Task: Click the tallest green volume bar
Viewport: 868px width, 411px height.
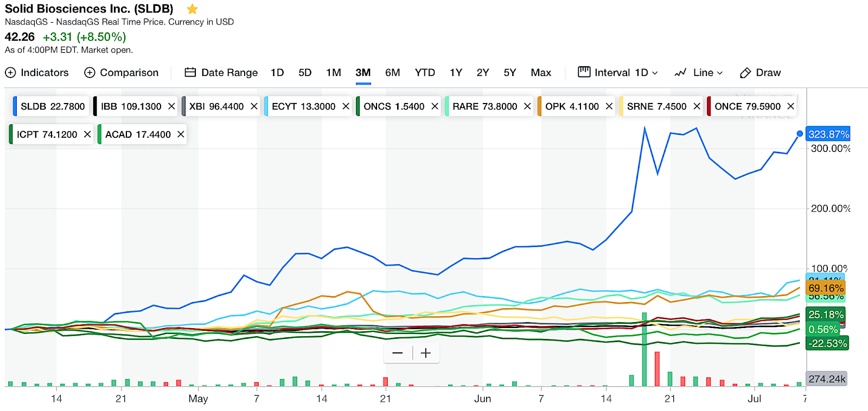Action: pyautogui.click(x=644, y=349)
